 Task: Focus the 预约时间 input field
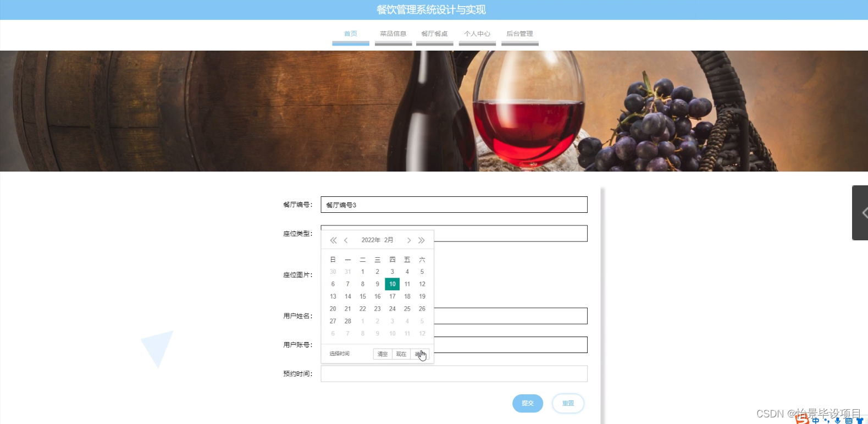click(x=454, y=374)
